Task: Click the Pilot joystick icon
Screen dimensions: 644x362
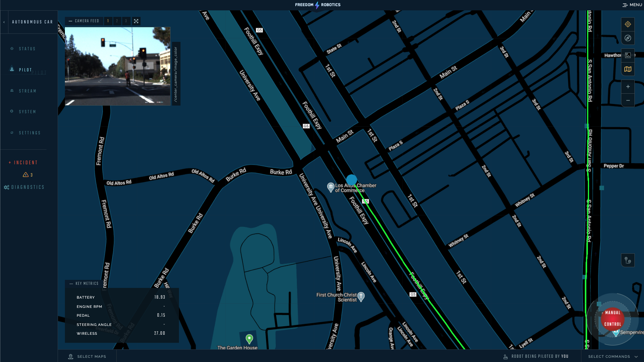Action: (12, 69)
